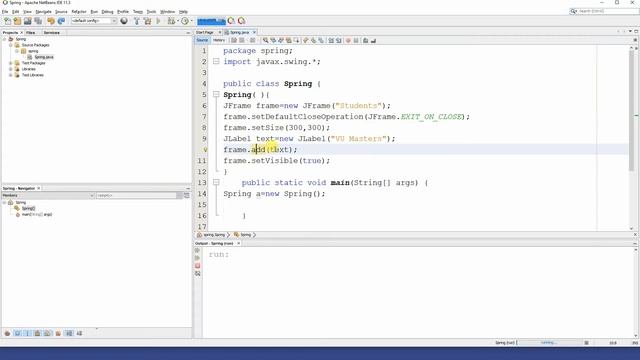The image size is (640, 360).
Task: Open the Debug Project dropdown arrow
Action: (x=178, y=21)
